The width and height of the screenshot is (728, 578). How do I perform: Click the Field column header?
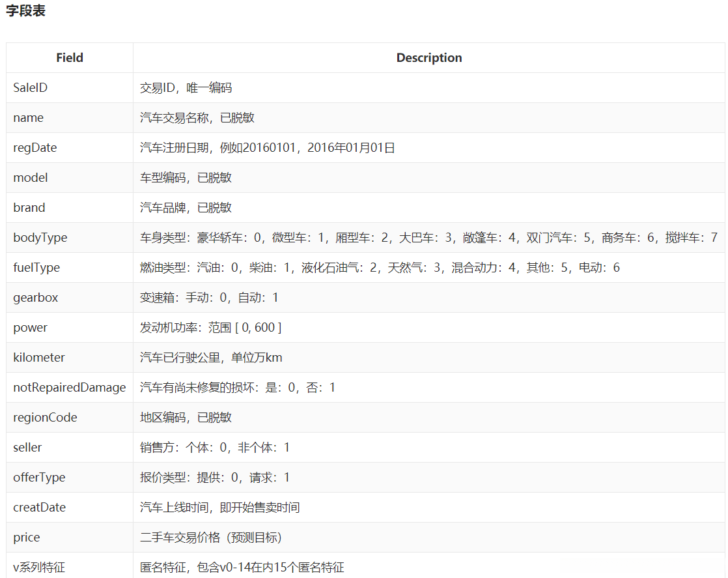tap(70, 57)
